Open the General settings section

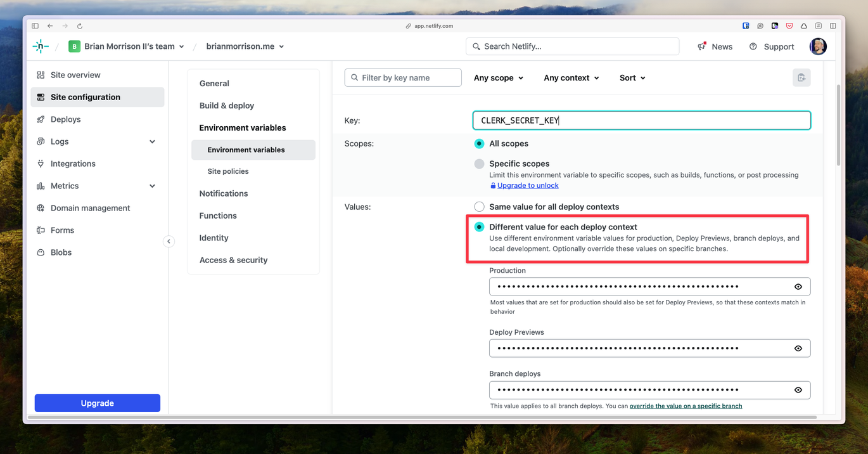pos(214,83)
